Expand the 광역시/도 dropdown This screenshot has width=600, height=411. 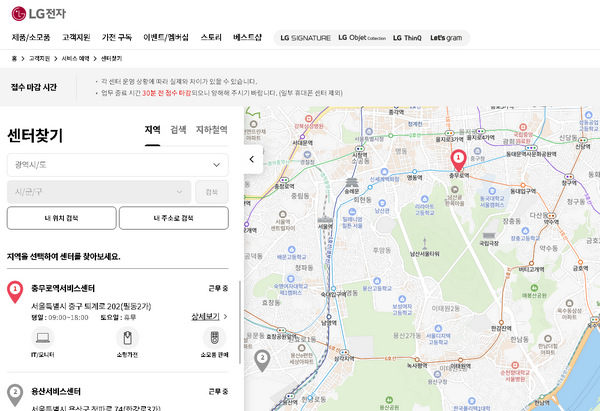pos(118,165)
